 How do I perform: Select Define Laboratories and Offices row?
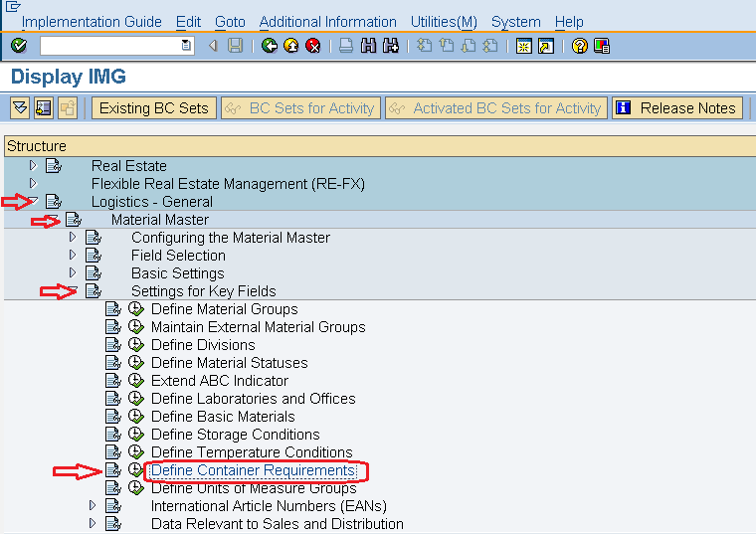coord(253,399)
